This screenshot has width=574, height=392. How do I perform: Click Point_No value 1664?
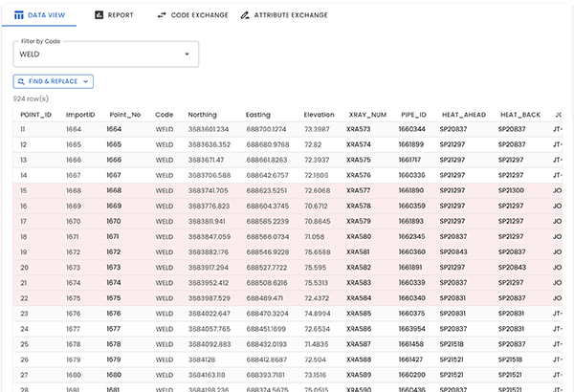(114, 129)
